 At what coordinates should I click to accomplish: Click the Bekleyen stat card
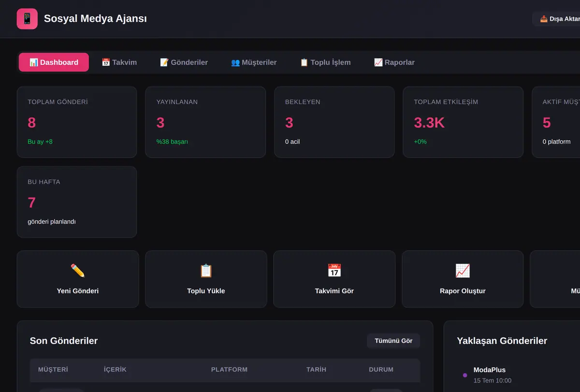click(334, 122)
